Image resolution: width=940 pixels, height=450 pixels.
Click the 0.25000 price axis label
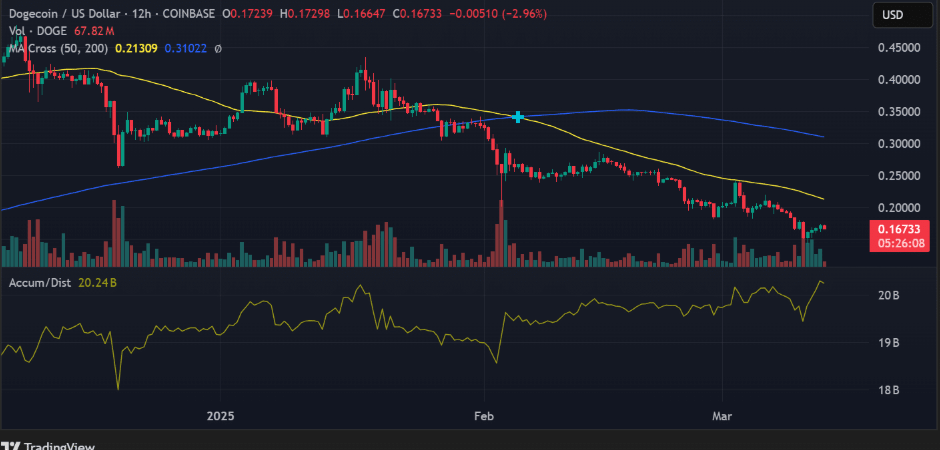tap(899, 176)
